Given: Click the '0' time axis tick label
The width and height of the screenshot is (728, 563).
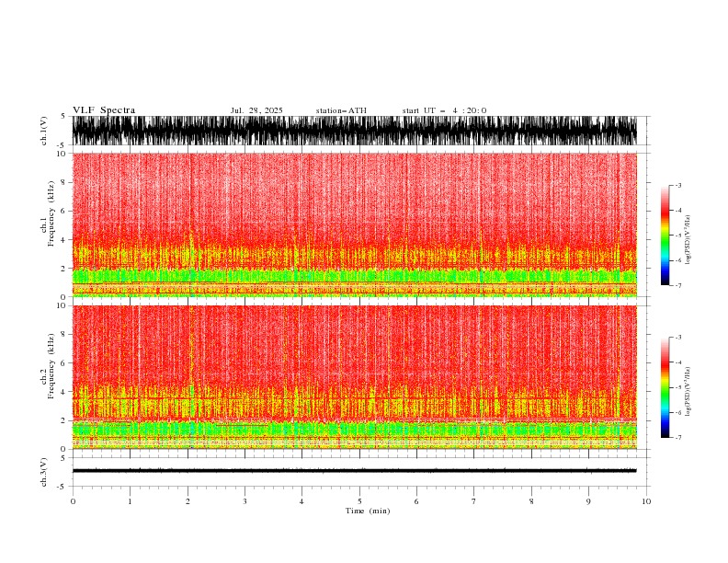Looking at the screenshot, I should click(73, 501).
